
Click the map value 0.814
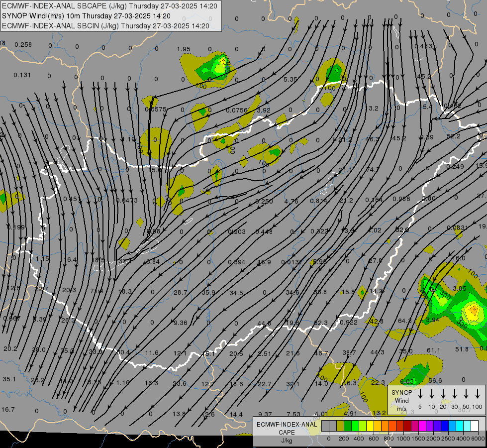click(x=319, y=201)
